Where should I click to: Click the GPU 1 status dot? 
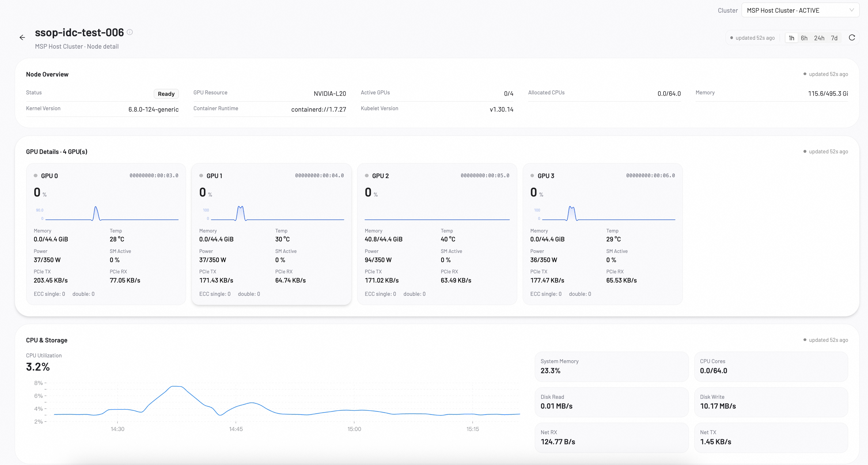point(201,176)
